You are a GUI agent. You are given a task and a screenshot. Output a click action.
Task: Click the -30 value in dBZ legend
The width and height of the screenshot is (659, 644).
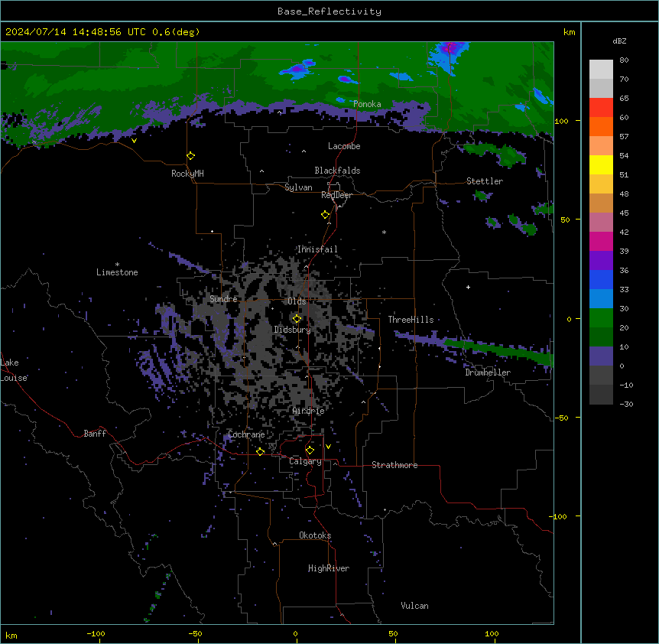click(x=626, y=404)
